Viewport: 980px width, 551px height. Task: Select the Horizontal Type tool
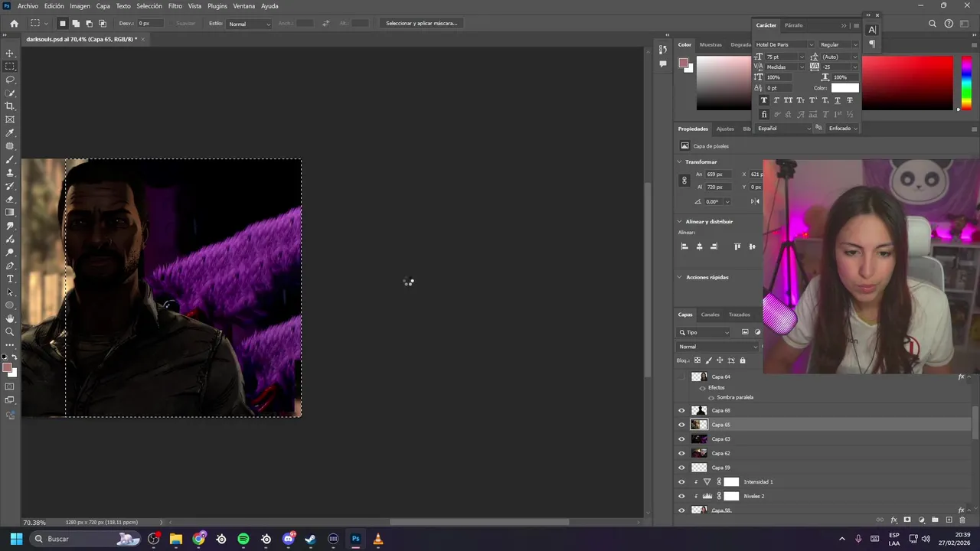(x=10, y=279)
